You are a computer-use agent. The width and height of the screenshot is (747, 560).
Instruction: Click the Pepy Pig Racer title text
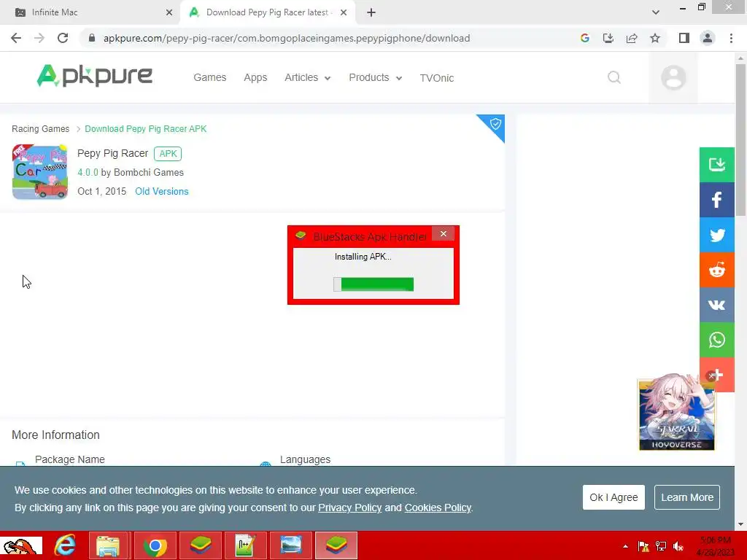(113, 153)
